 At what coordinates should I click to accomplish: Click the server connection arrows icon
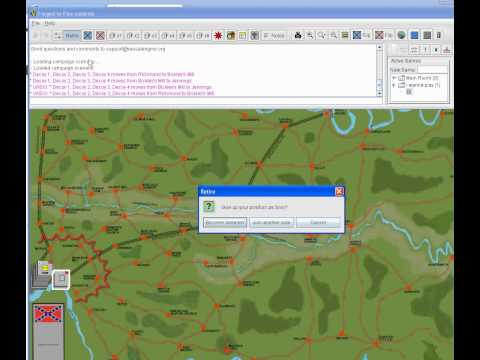tap(58, 35)
